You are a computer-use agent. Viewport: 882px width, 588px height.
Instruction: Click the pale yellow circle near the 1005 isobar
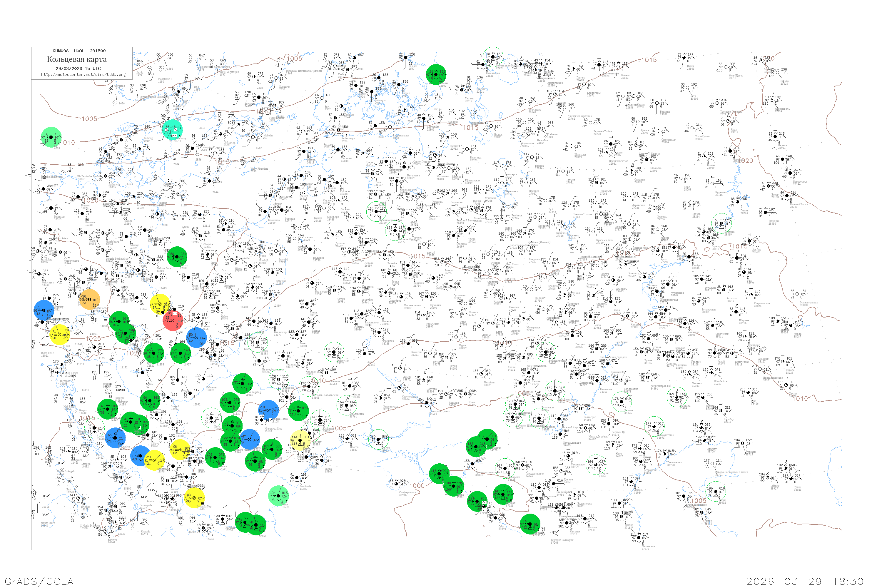pyautogui.click(x=301, y=440)
